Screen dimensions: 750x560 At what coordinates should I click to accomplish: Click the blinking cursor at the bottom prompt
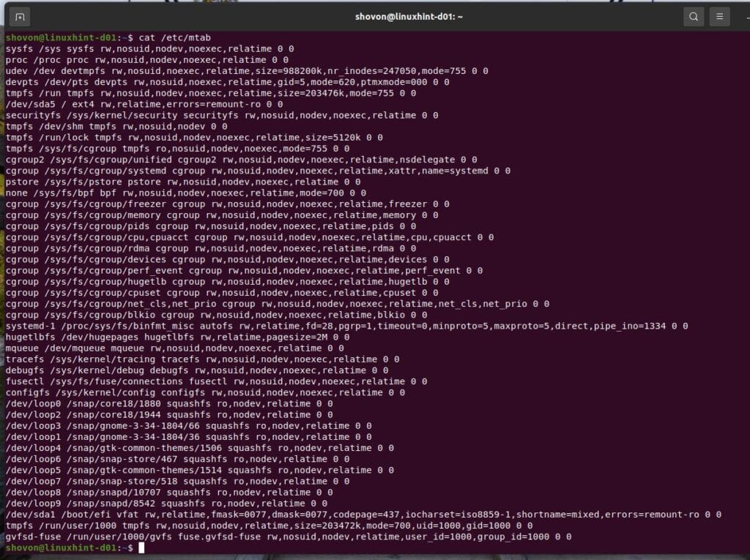pyautogui.click(x=144, y=547)
